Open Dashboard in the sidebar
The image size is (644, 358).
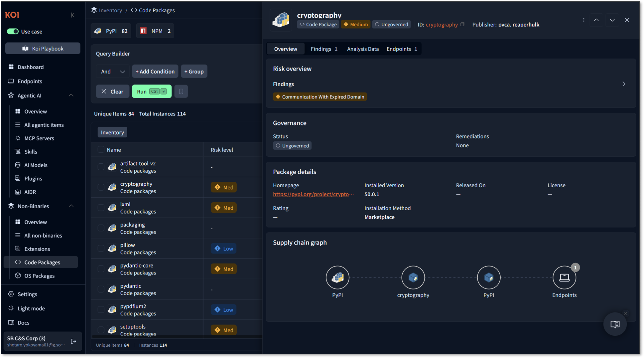coord(31,67)
